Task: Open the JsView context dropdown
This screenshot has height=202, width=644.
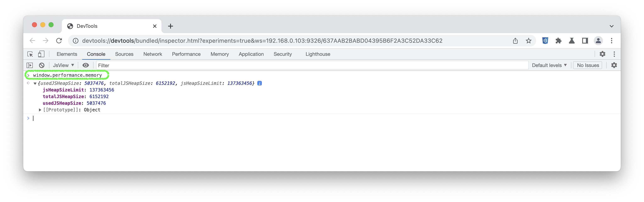Action: point(63,66)
